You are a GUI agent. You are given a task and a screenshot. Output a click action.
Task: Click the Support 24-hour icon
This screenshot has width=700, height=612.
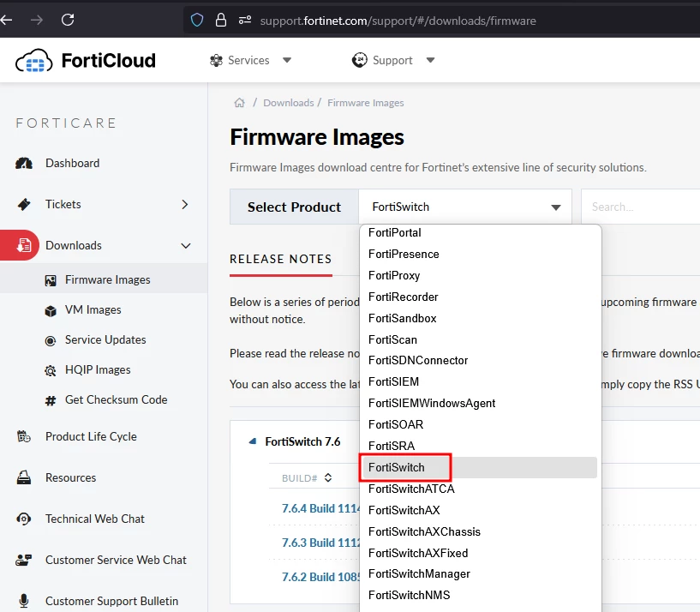359,60
